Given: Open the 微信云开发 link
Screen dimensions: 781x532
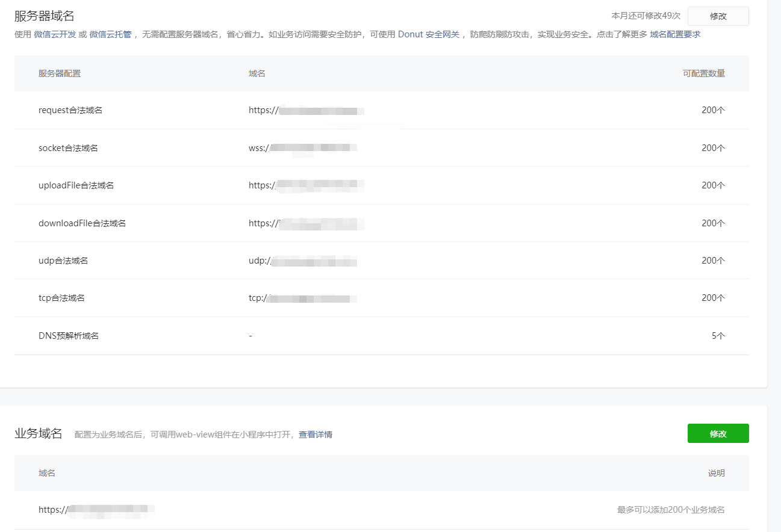Looking at the screenshot, I should (55, 35).
